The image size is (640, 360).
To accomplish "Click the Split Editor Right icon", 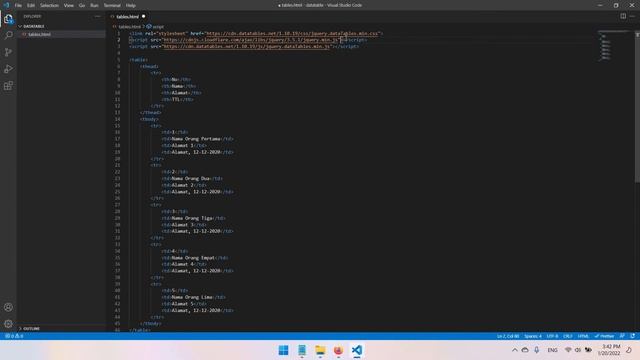I will (623, 16).
